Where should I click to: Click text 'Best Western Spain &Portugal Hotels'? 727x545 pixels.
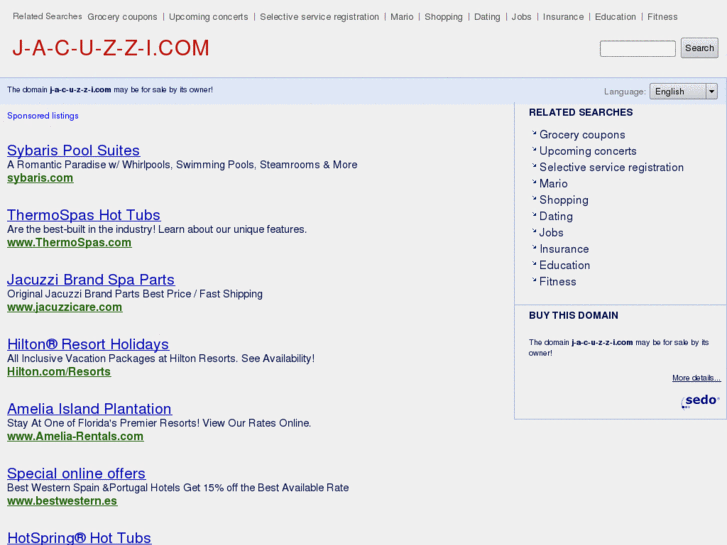94,487
